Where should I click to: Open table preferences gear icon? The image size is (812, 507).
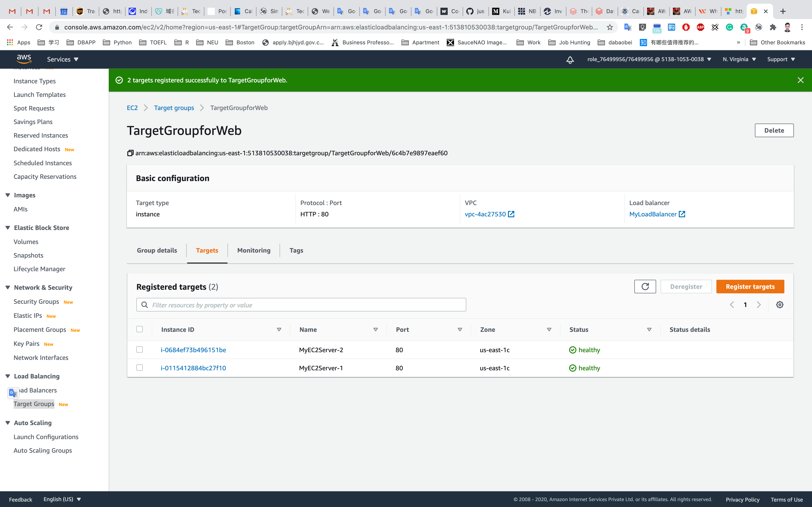pyautogui.click(x=779, y=305)
